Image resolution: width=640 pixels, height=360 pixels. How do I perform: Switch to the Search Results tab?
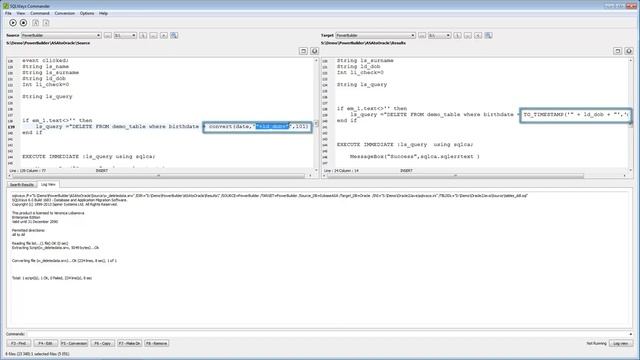click(22, 185)
